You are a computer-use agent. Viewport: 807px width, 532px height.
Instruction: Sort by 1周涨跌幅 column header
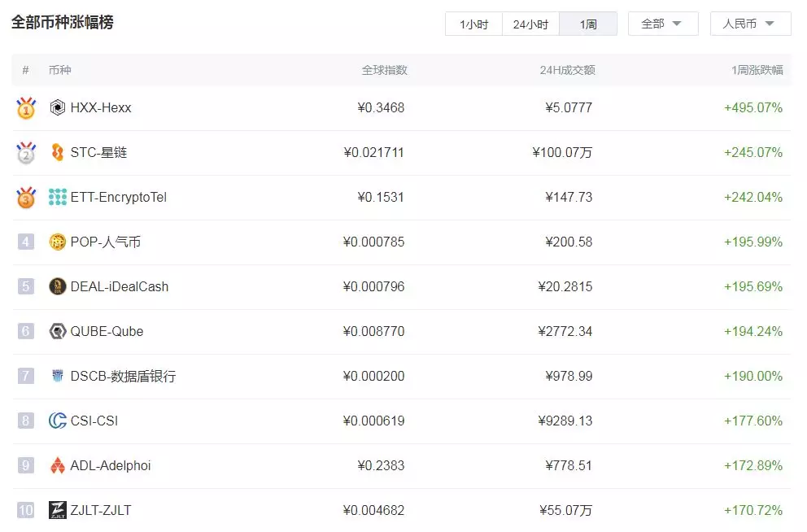[757, 70]
